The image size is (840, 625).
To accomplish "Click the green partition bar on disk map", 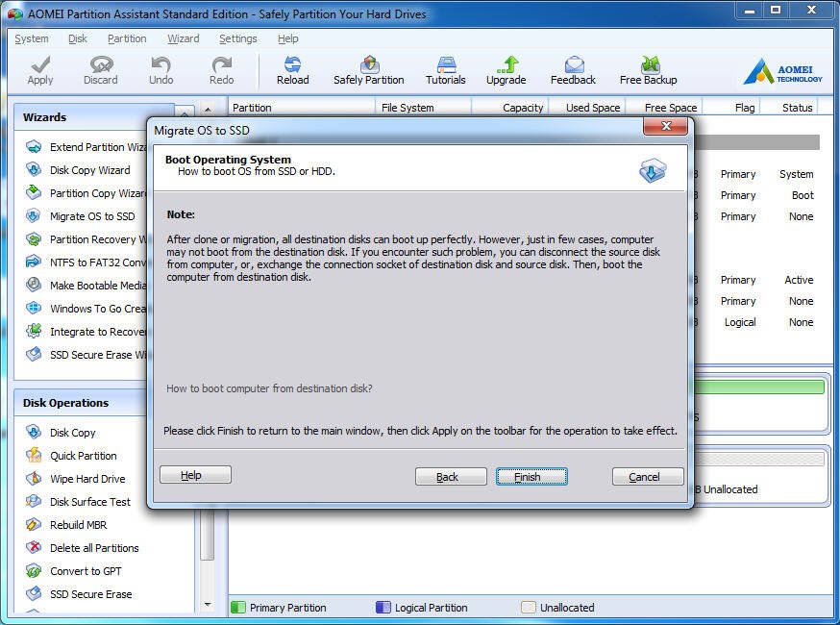I will point(758,387).
